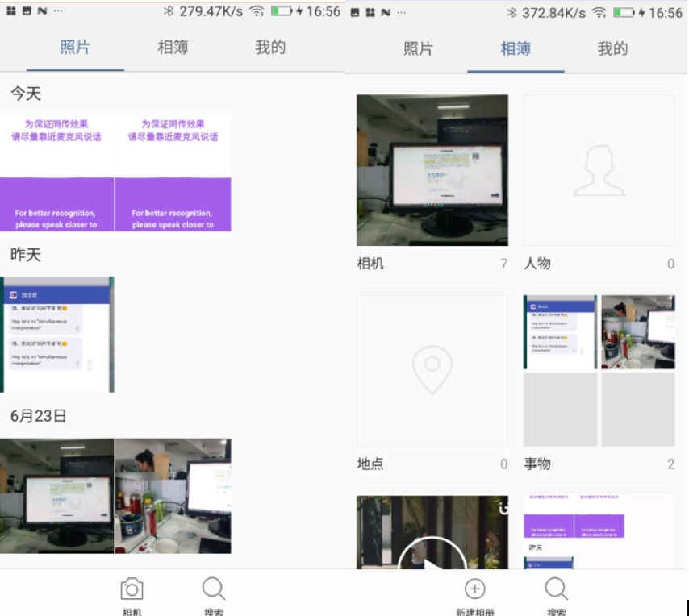The width and height of the screenshot is (689, 616).
Task: Open first purple screenshot under 今天
Action: point(56,173)
